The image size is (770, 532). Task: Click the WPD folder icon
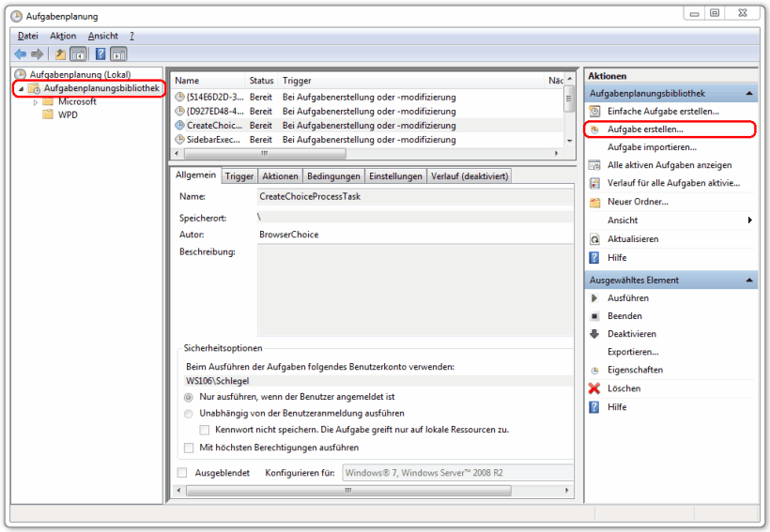[48, 114]
